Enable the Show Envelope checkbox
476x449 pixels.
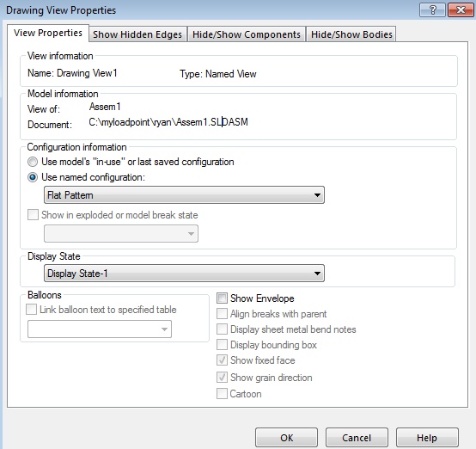pos(222,298)
